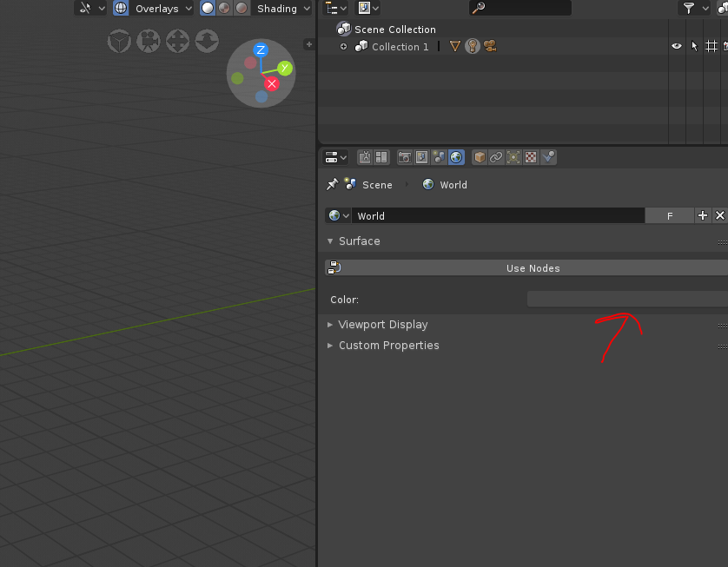
Task: Unlink the world with the X button
Action: [719, 215]
